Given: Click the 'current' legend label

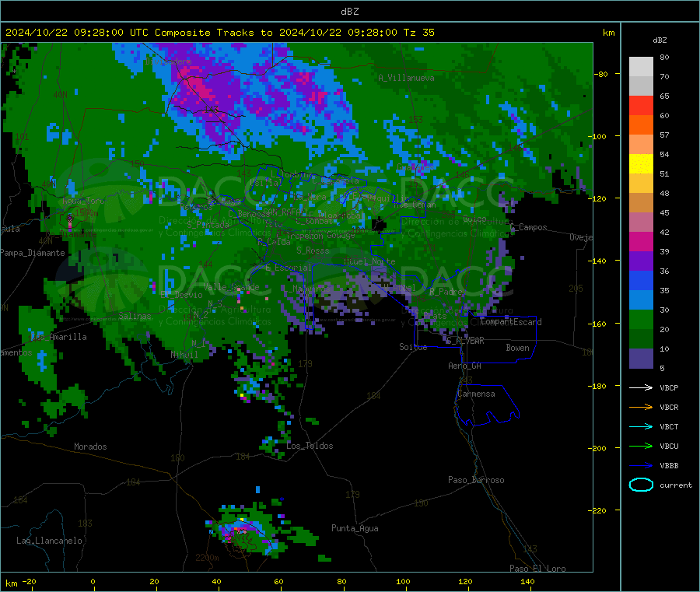Looking at the screenshot, I should coord(675,485).
